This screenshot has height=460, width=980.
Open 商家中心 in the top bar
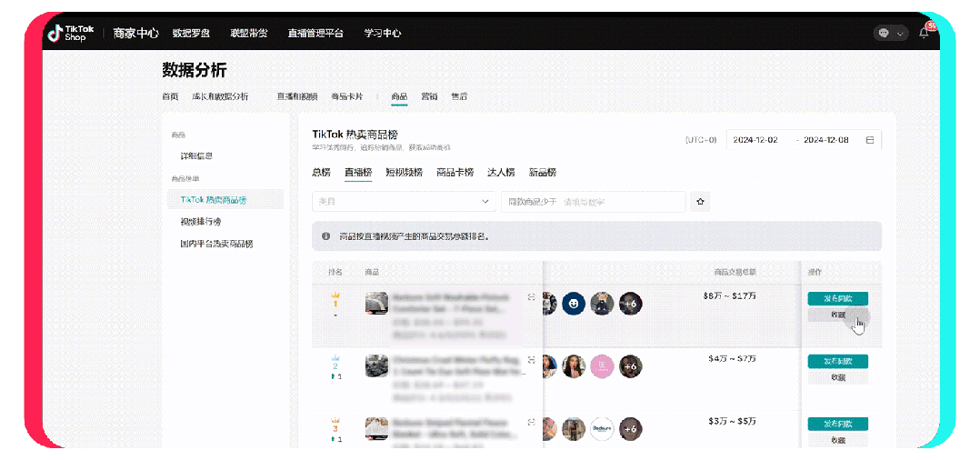coord(135,34)
